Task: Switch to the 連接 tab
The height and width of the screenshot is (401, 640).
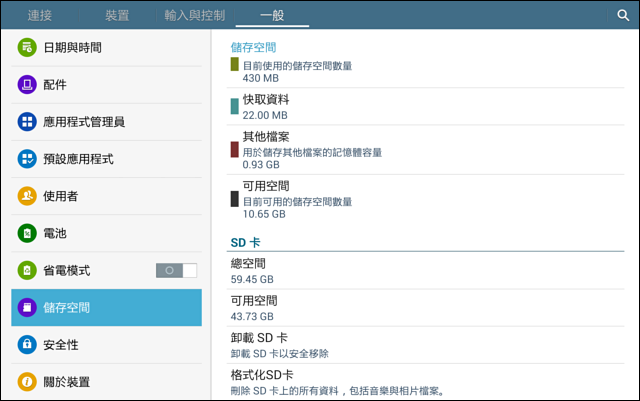Action: 40,16
